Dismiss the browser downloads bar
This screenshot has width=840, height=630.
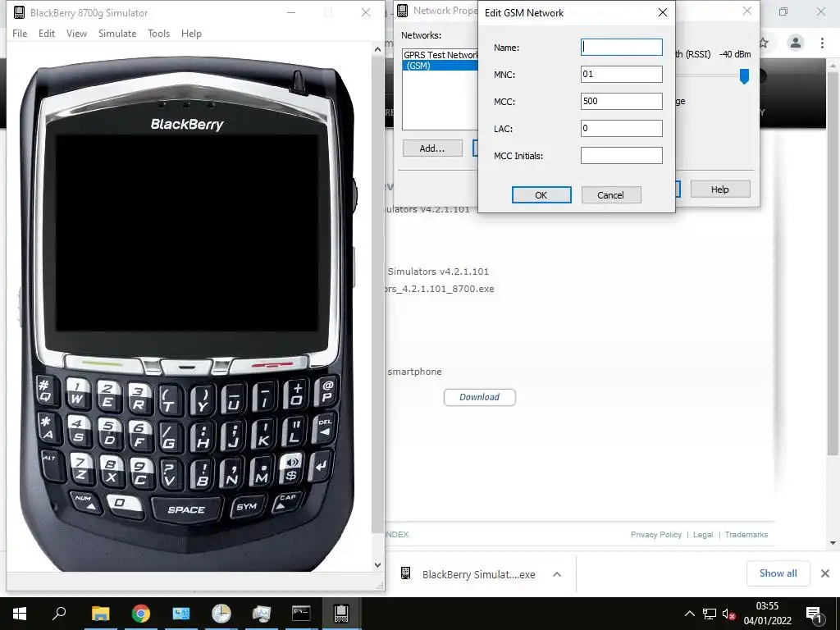[x=825, y=573]
